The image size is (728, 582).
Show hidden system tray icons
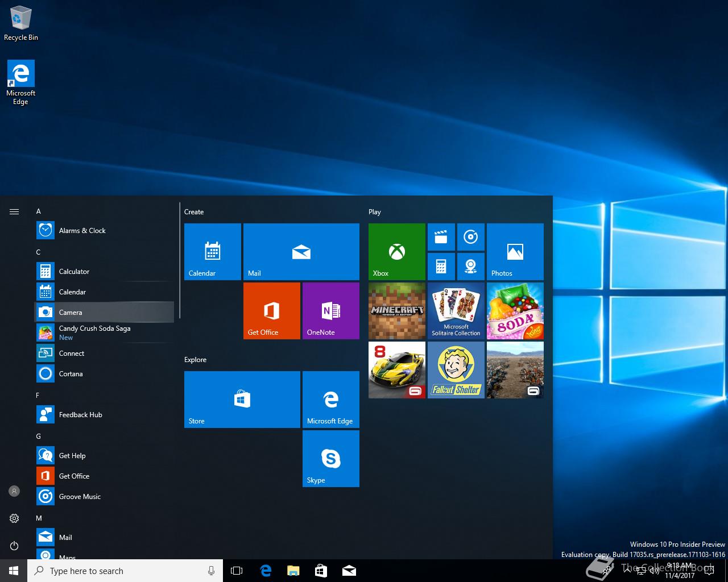(x=627, y=571)
